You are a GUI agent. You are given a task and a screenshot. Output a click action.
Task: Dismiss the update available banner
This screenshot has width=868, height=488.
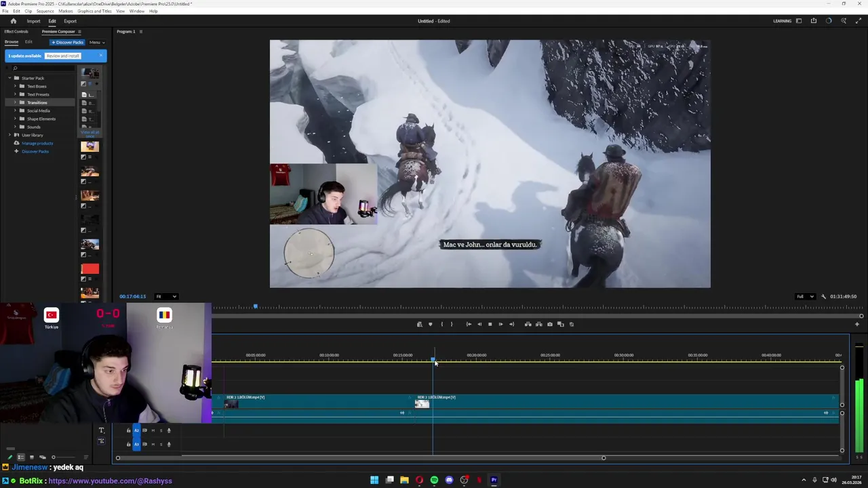point(101,56)
